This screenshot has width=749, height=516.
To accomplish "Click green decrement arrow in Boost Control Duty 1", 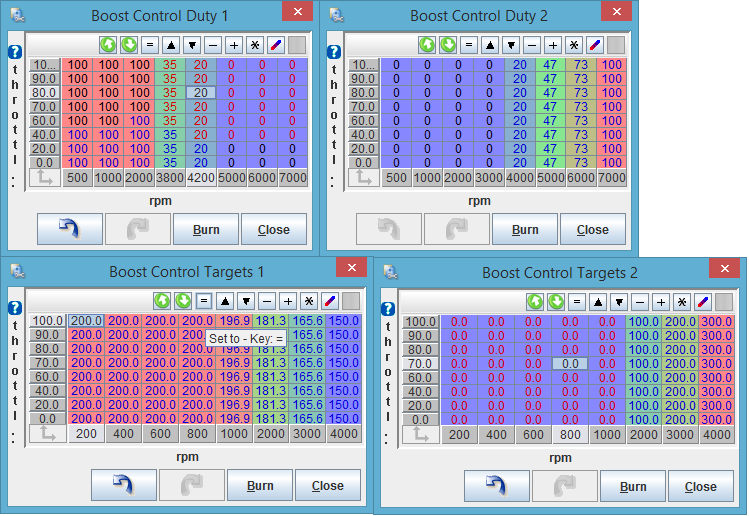I will click(x=129, y=45).
